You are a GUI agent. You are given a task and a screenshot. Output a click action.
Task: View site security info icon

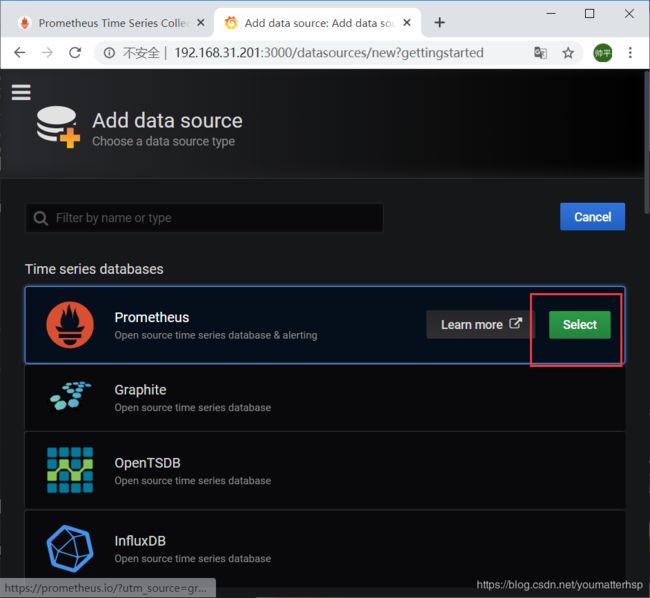point(109,53)
